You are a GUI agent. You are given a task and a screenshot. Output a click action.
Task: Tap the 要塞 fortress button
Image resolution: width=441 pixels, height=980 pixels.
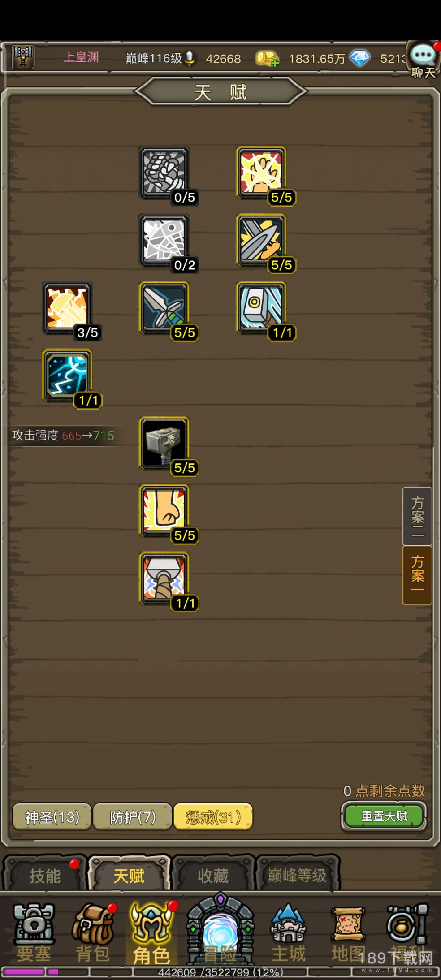34,933
